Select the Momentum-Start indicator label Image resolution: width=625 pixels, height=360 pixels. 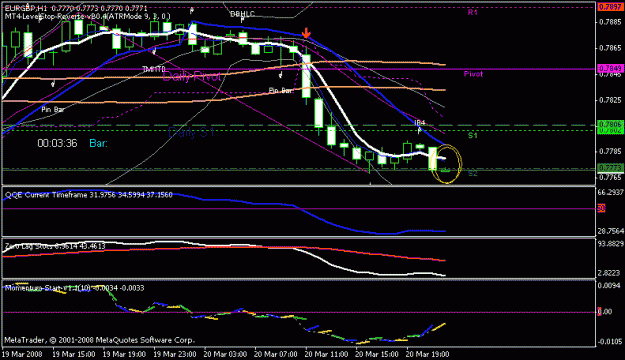pyautogui.click(x=75, y=288)
